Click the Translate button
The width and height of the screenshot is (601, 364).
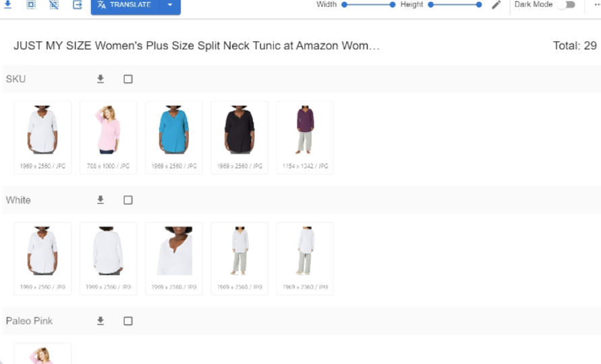[x=125, y=5]
